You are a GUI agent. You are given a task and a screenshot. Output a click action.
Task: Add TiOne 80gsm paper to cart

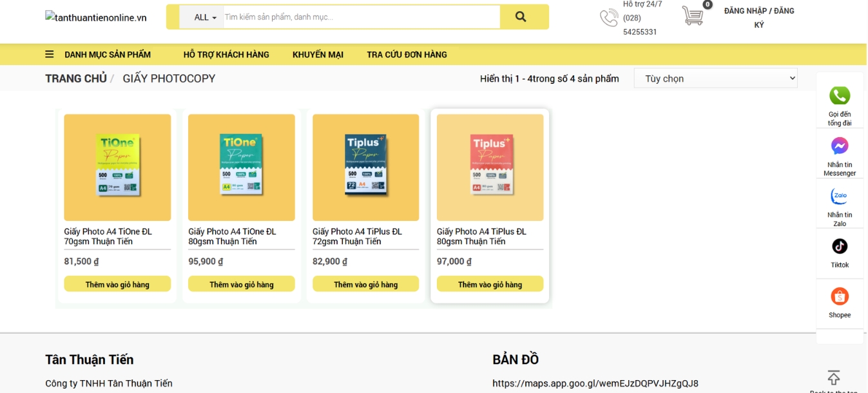coord(241,284)
